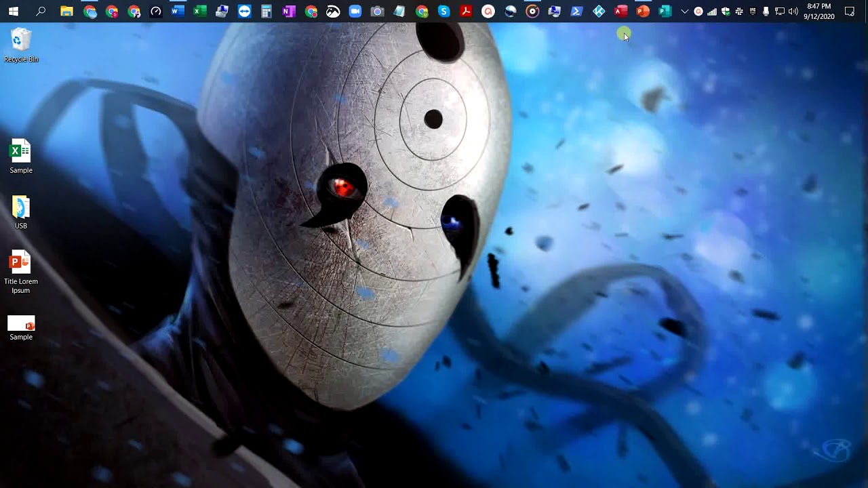Viewport: 868px width, 488px height.
Task: Open Windows Security shield in tray
Action: point(726,12)
